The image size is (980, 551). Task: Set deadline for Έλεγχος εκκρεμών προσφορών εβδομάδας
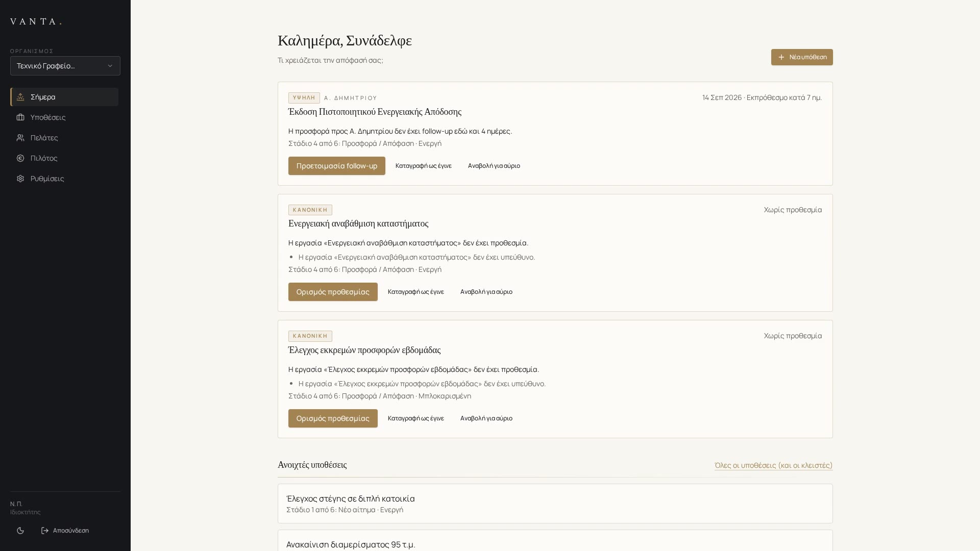tap(333, 418)
